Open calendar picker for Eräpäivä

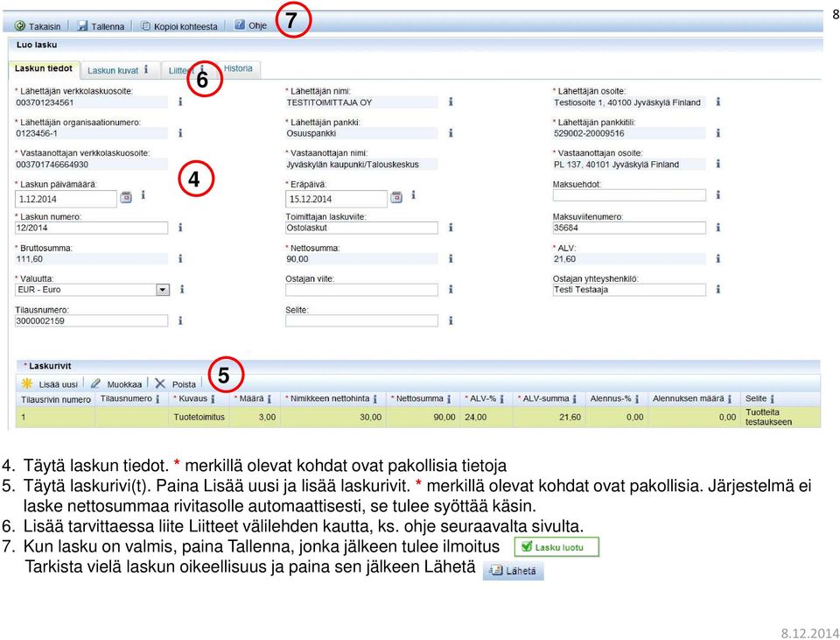pos(396,197)
